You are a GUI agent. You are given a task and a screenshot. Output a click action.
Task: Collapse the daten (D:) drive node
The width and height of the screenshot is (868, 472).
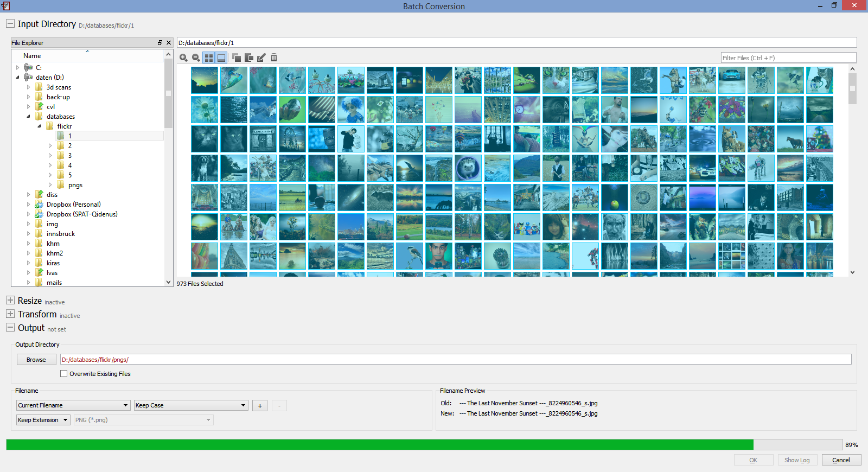click(x=17, y=78)
